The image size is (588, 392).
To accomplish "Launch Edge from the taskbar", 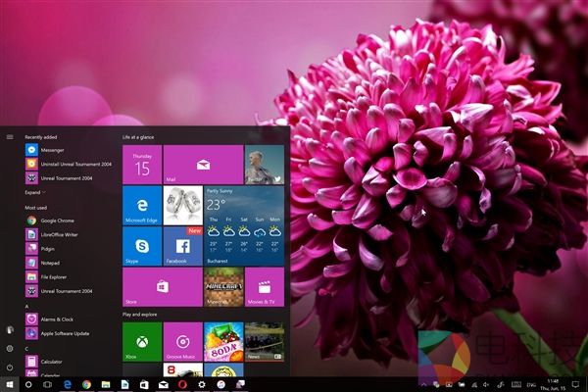I will (67, 384).
